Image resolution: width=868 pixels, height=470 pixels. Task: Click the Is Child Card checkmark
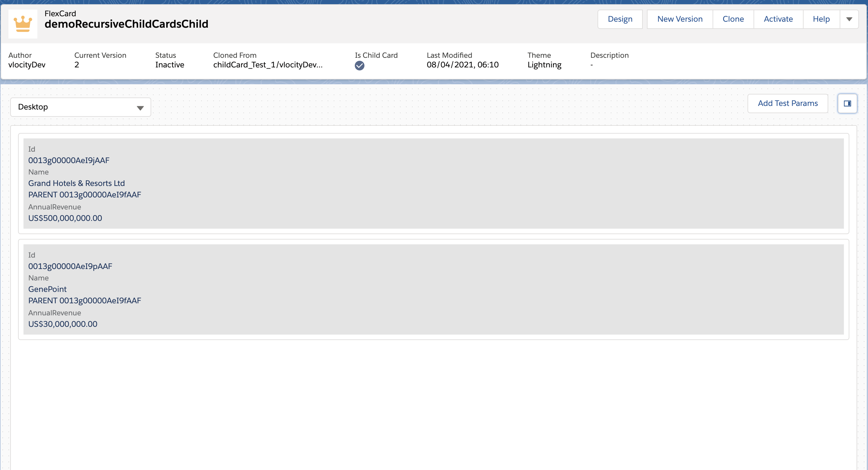pyautogui.click(x=360, y=66)
